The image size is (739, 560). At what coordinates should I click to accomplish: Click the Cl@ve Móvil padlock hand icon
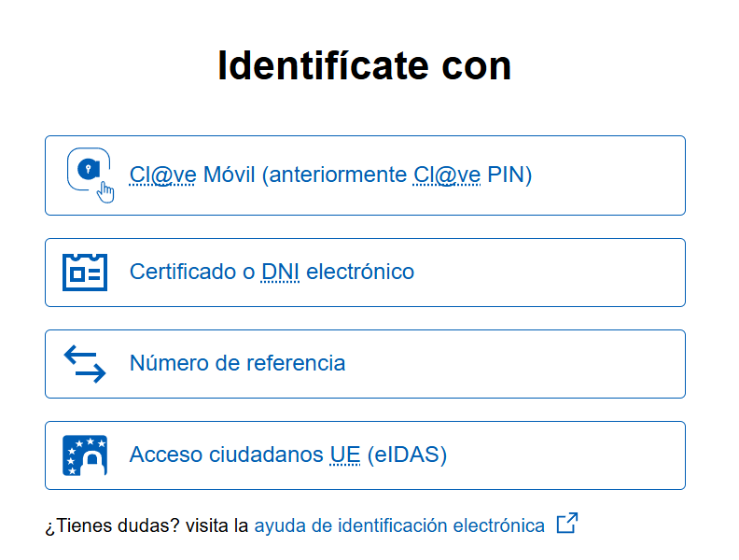coord(91,175)
